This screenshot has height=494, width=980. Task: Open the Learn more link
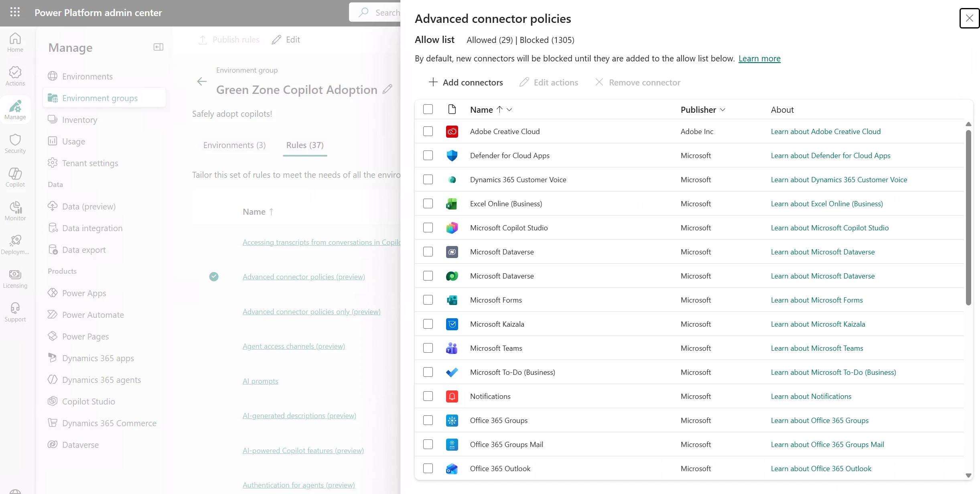[759, 58]
